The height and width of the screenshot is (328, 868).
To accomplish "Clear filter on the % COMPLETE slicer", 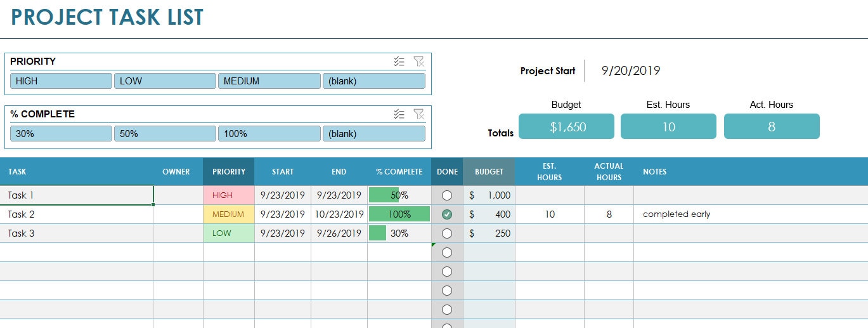I will point(418,114).
